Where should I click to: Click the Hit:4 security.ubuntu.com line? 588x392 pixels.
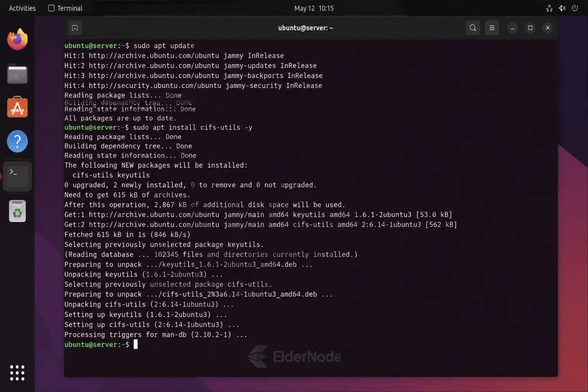coord(193,85)
